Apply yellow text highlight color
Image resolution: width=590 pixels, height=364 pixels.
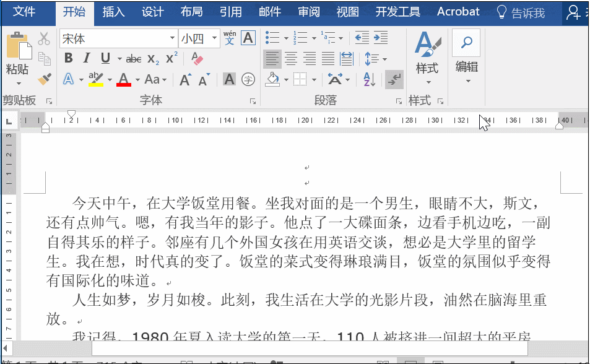pos(96,79)
